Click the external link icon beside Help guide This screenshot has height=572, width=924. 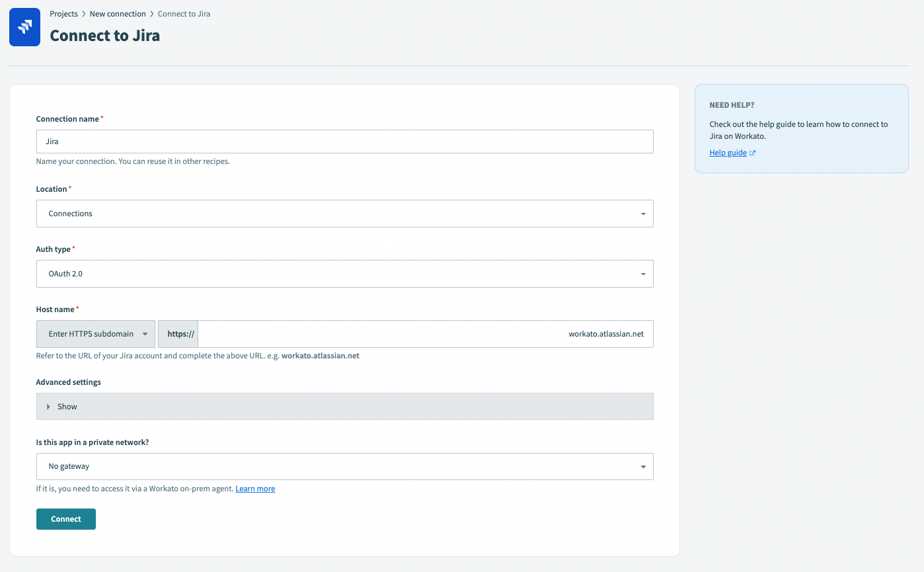752,152
